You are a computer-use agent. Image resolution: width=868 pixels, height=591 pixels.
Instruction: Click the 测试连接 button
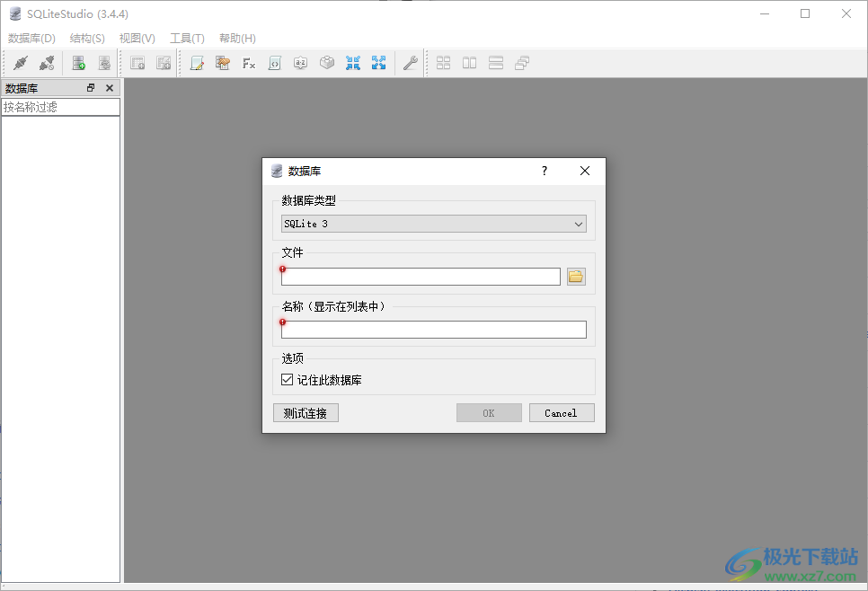click(306, 412)
